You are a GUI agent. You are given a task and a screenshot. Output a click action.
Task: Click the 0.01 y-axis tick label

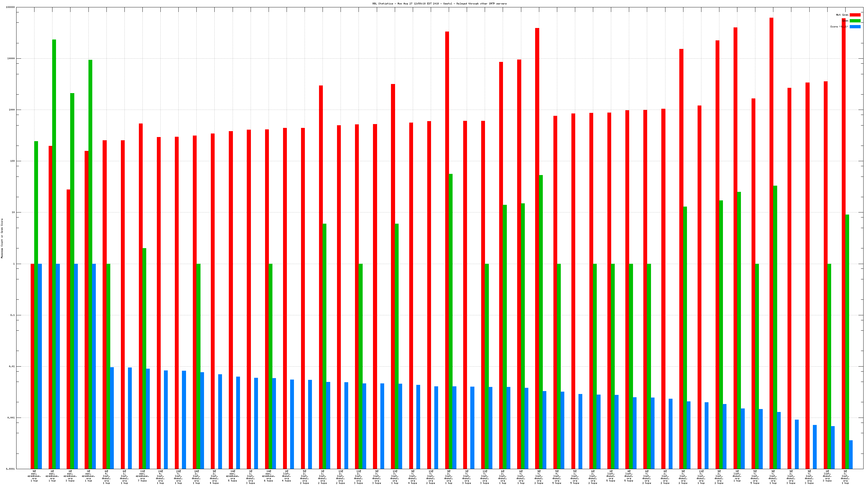[11, 366]
